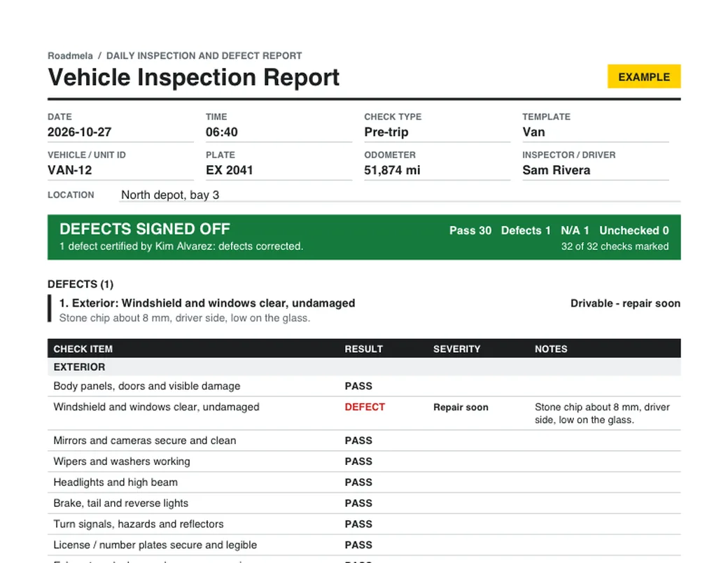Click Brake, tail and reverse lights row

pyautogui.click(x=364, y=503)
